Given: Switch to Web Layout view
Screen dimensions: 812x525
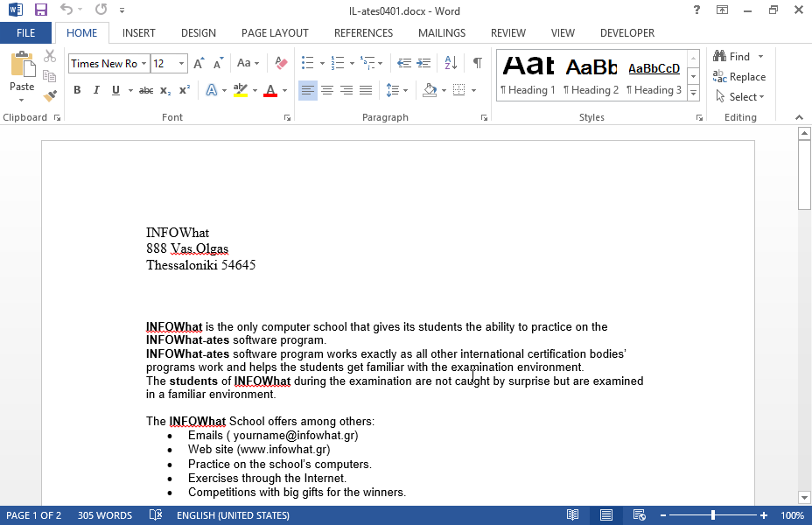Looking at the screenshot, I should (x=640, y=515).
